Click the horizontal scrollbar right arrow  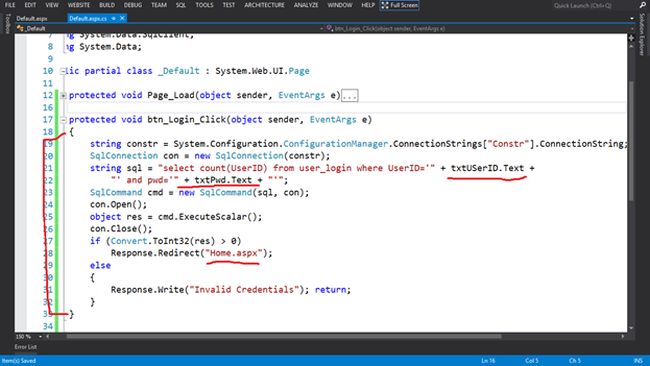pyautogui.click(x=623, y=336)
